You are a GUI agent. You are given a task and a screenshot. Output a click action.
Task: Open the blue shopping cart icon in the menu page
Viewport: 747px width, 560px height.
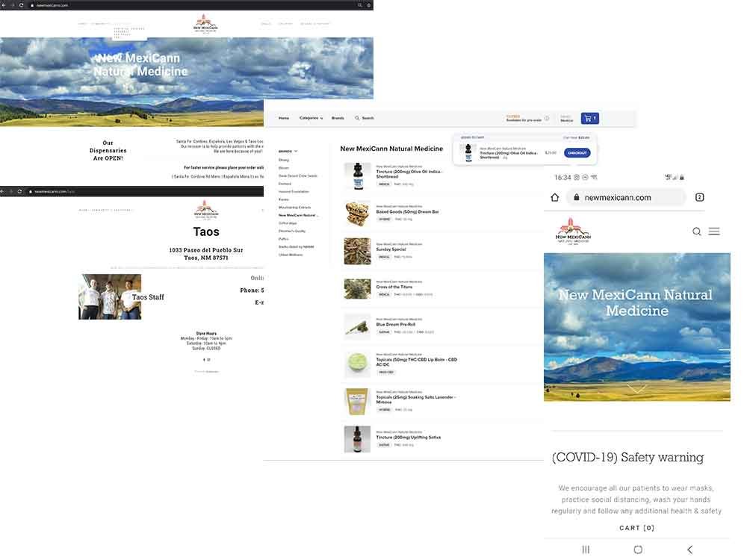tap(590, 118)
